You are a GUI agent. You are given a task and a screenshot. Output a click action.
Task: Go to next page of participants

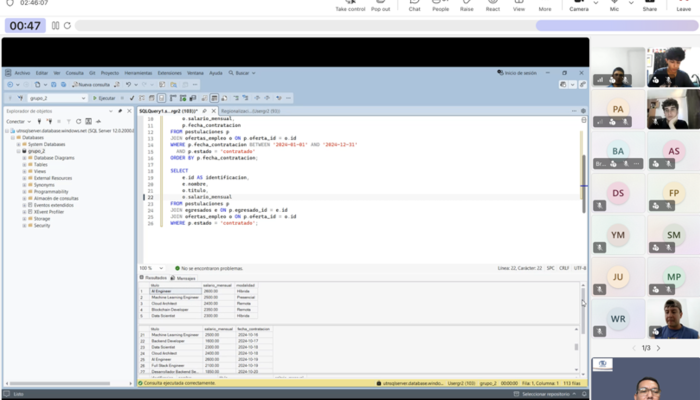[658, 348]
